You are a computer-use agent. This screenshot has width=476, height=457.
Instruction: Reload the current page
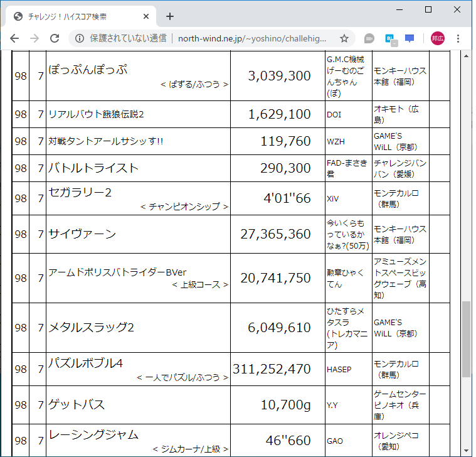click(x=55, y=38)
